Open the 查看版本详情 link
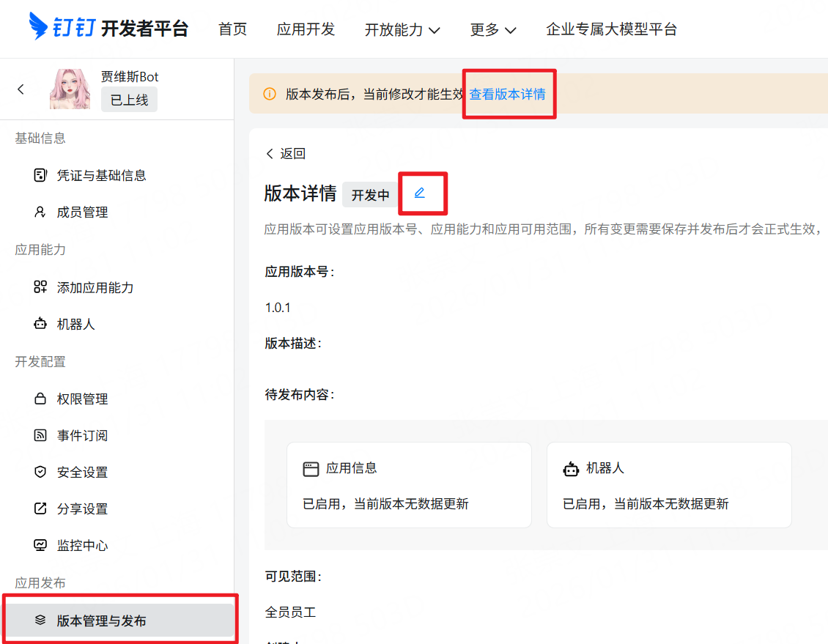This screenshot has height=644, width=828. click(508, 95)
